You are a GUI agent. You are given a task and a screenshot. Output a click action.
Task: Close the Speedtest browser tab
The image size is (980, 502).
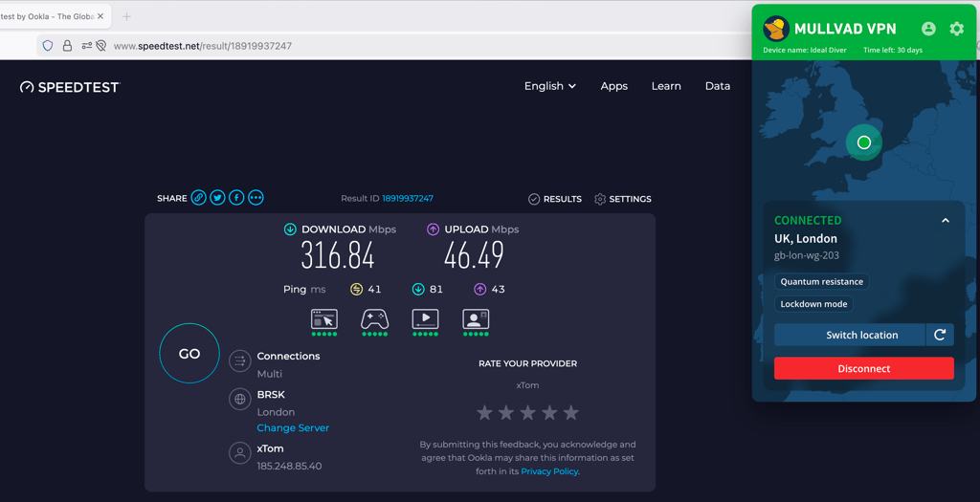100,16
